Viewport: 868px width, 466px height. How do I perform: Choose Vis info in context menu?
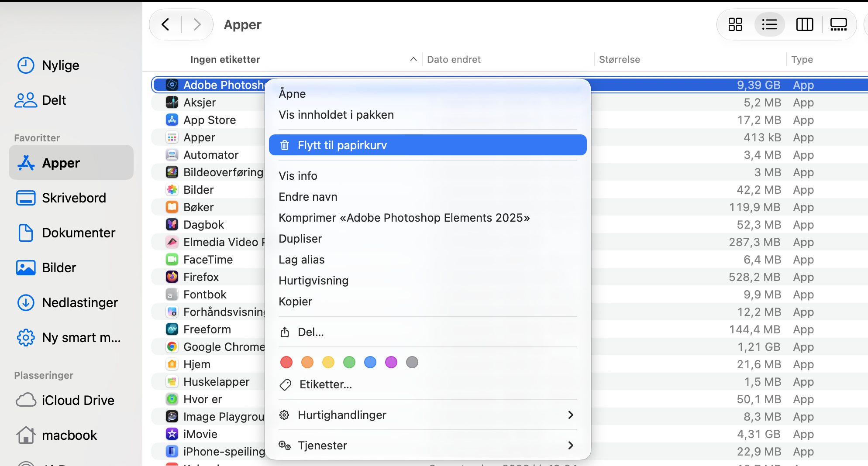[428, 176]
